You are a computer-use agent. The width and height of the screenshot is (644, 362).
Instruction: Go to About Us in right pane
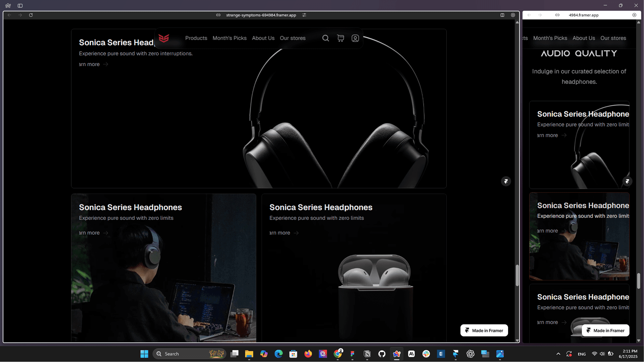coord(584,38)
